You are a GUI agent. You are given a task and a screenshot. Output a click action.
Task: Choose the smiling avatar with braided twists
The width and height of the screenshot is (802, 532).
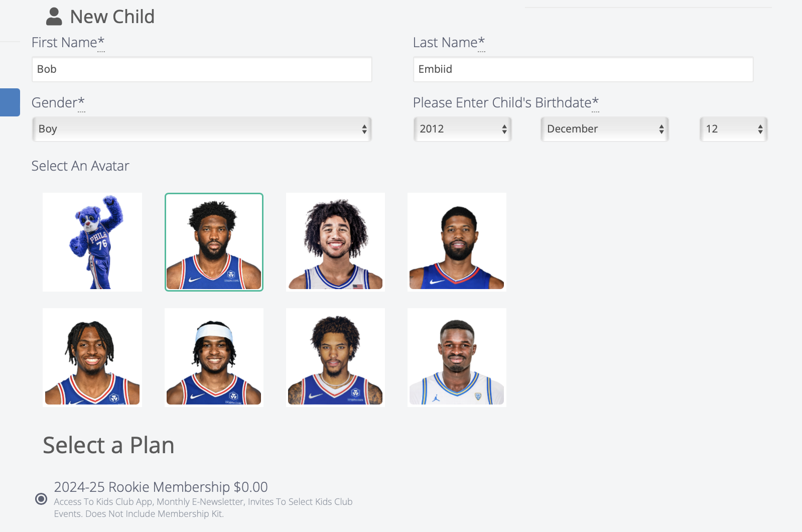(x=92, y=357)
